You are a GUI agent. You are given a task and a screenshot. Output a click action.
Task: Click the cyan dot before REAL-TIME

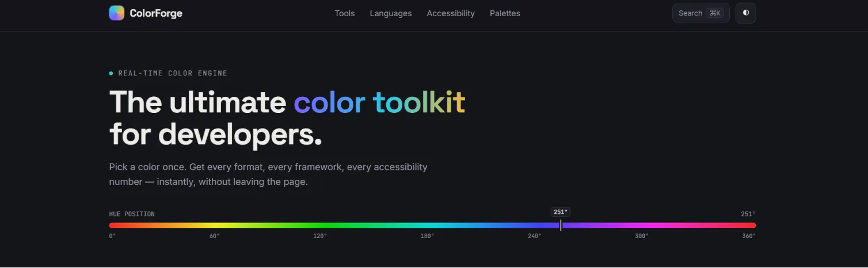point(111,73)
